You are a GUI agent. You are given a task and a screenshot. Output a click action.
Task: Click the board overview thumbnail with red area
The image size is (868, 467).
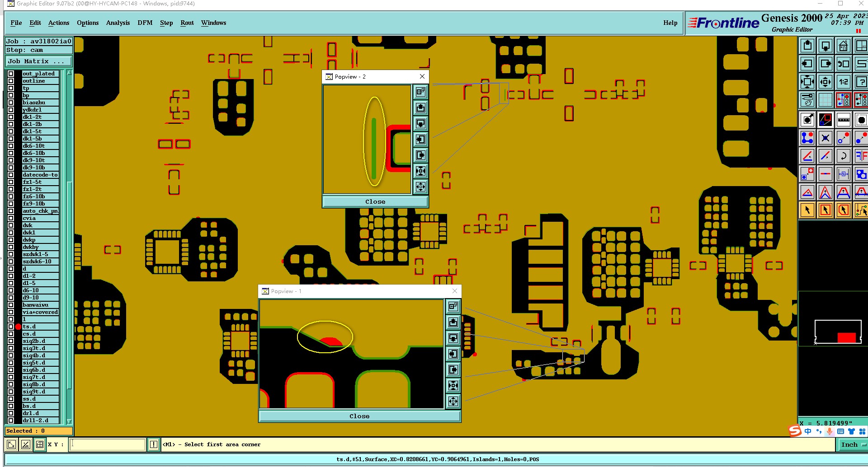(x=838, y=332)
